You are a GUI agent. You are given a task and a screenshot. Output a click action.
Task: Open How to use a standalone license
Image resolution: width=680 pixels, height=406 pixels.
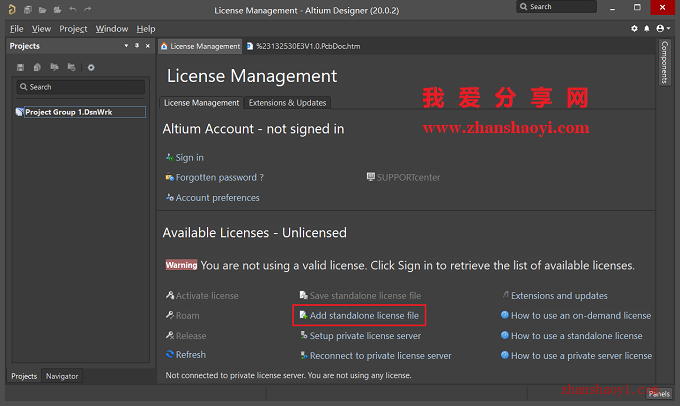coord(576,336)
